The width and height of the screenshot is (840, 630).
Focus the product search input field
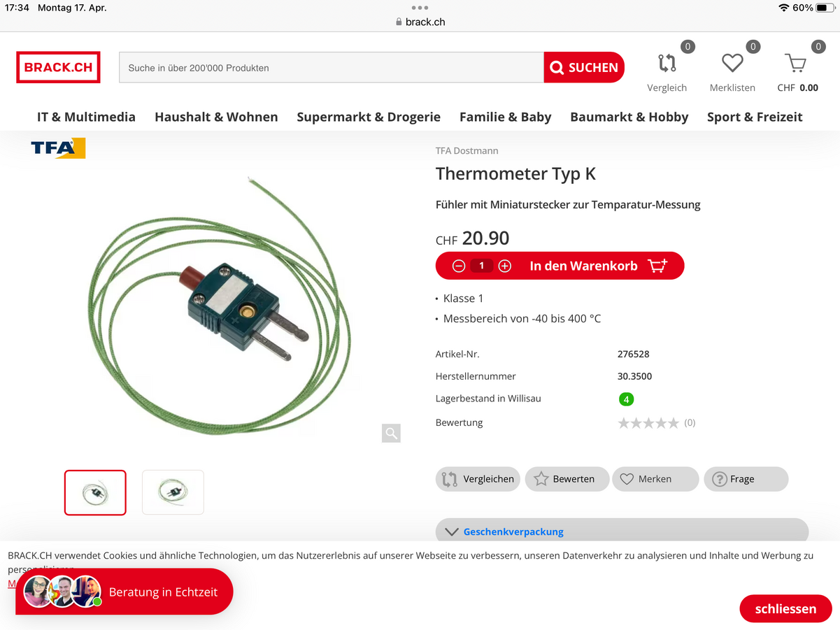(x=332, y=68)
